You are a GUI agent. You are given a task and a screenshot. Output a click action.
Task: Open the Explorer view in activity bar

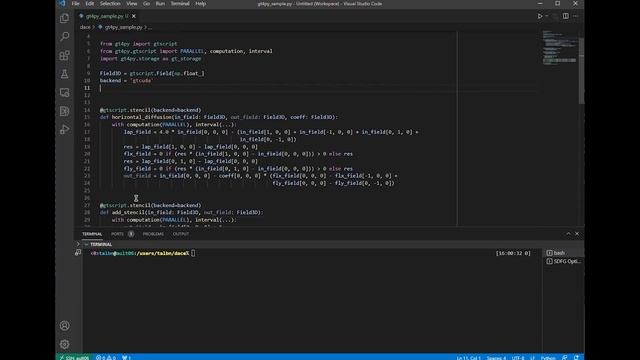[x=64, y=18]
